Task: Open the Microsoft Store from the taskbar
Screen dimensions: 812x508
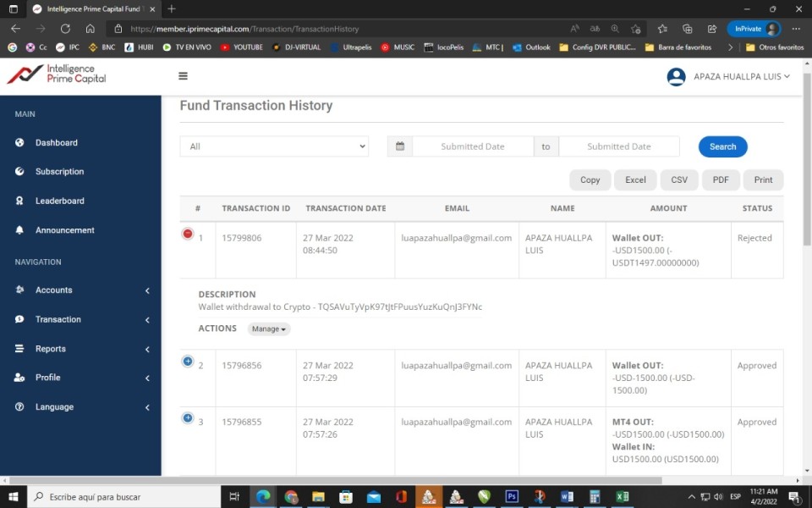Action: click(x=346, y=497)
